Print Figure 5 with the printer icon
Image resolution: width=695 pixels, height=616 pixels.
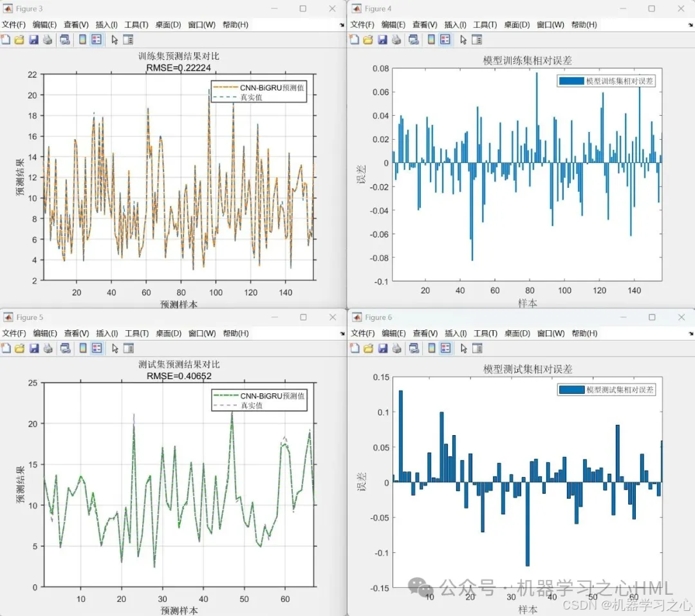pos(48,349)
